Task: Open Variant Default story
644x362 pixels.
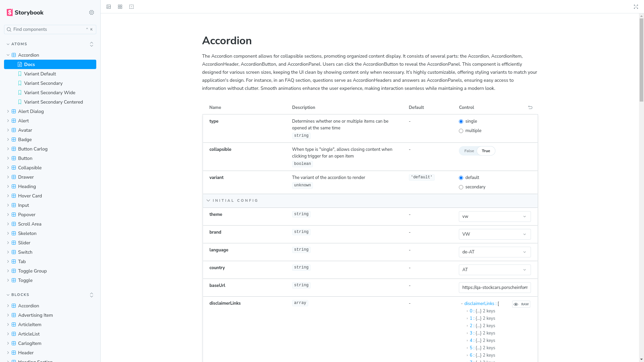Action: pos(40,74)
